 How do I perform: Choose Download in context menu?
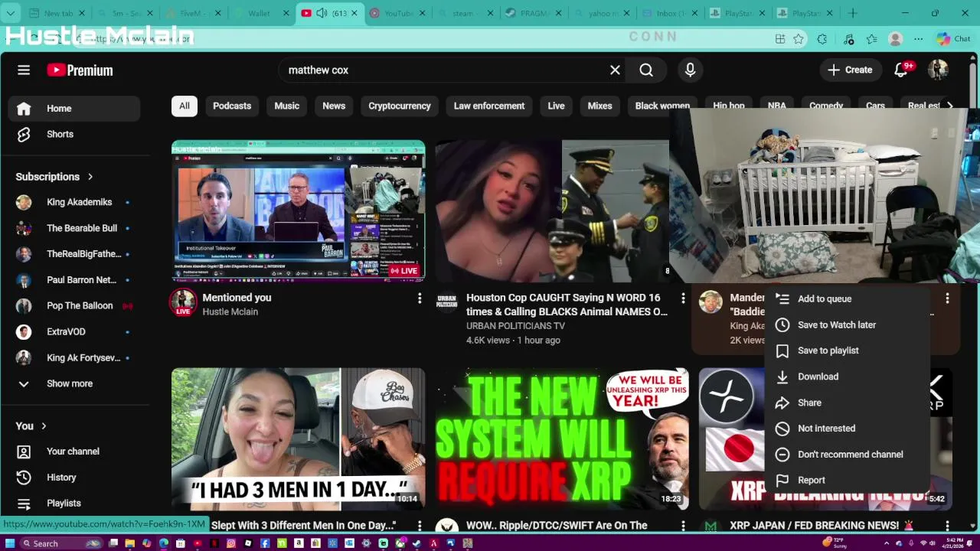tap(847, 377)
